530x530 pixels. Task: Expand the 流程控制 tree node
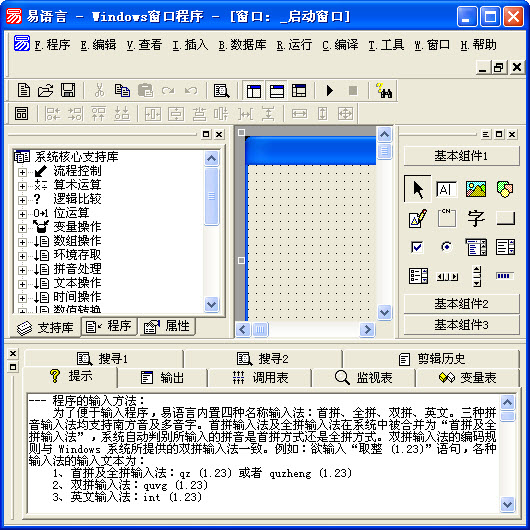point(22,172)
